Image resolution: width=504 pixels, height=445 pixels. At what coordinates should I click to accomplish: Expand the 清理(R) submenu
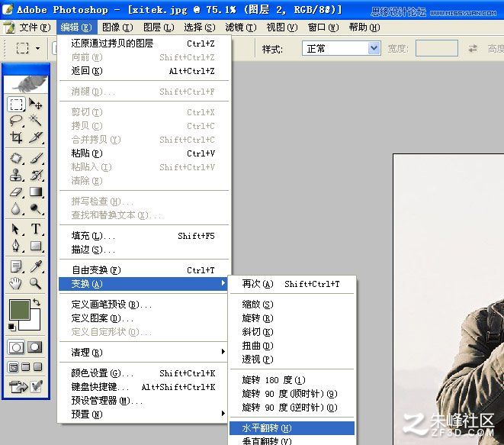(143, 353)
